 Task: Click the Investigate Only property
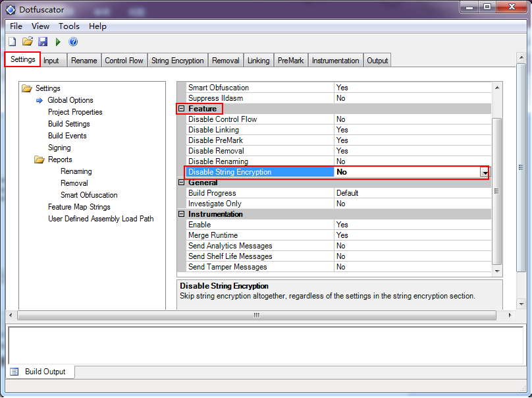tap(338, 204)
